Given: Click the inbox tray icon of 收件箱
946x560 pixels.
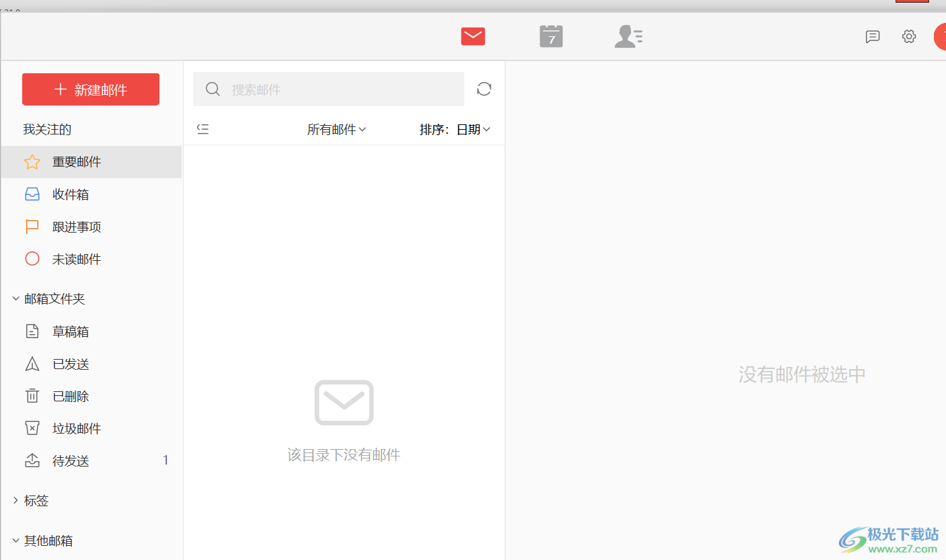Looking at the screenshot, I should 32,194.
